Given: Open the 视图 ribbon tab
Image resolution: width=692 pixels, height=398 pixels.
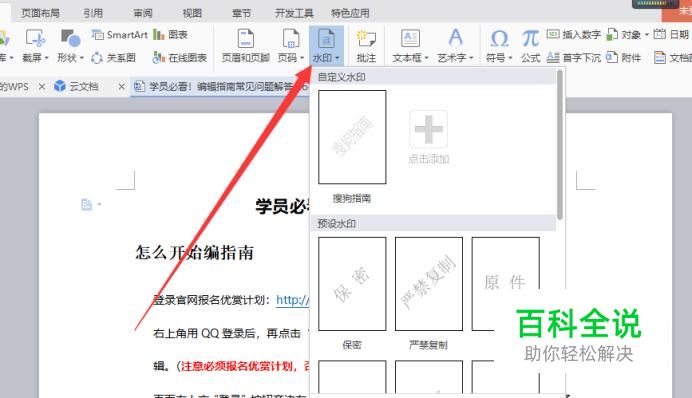Looking at the screenshot, I should coord(192,14).
